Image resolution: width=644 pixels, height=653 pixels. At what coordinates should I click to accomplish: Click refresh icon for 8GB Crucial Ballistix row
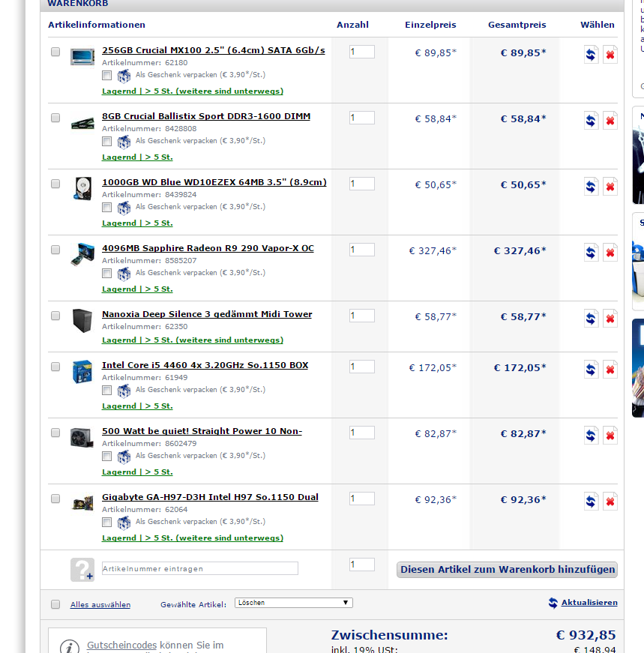tap(591, 121)
